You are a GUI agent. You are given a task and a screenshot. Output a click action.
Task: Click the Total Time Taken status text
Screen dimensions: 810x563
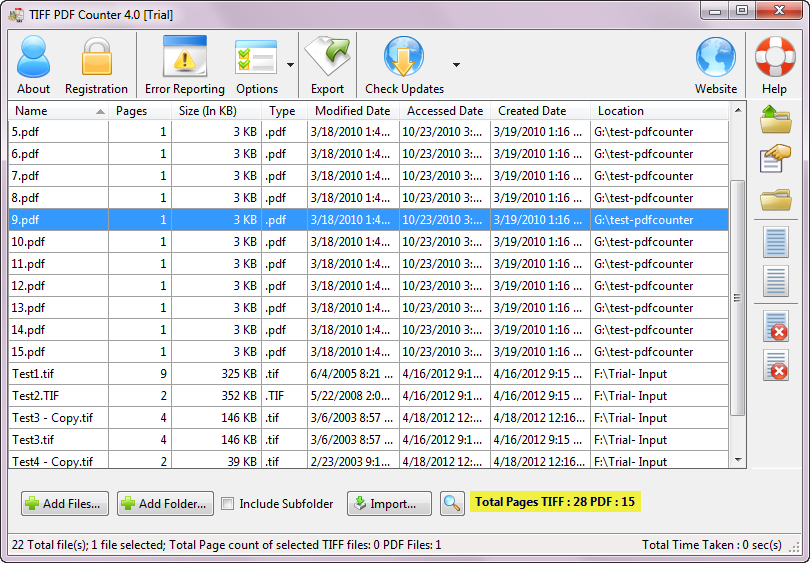point(711,545)
